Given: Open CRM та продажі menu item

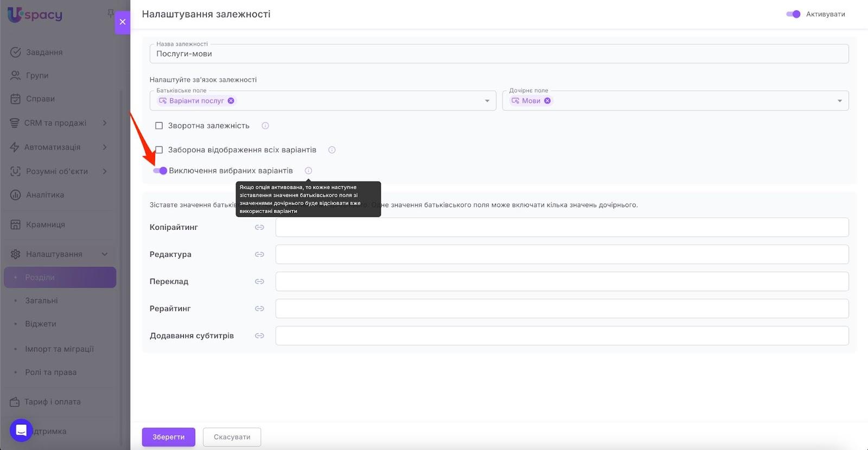Looking at the screenshot, I should click(55, 123).
